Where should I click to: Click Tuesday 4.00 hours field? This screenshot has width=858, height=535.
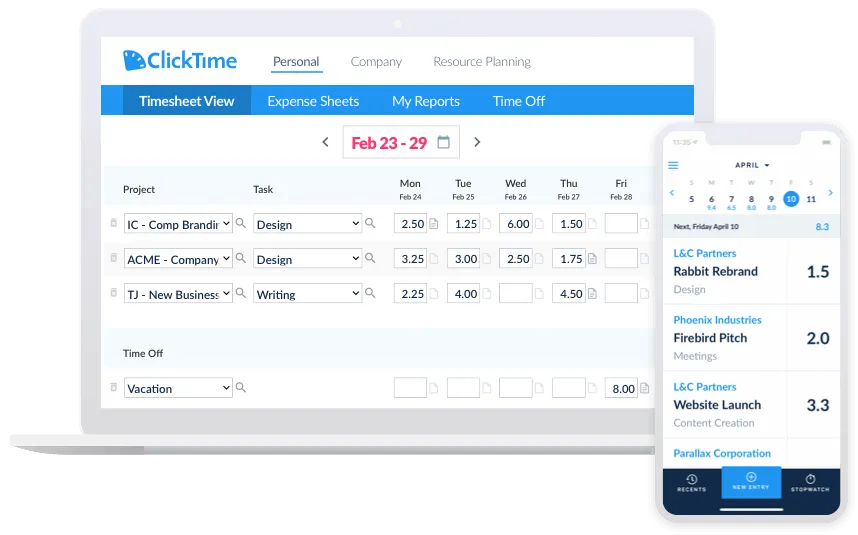tap(463, 294)
